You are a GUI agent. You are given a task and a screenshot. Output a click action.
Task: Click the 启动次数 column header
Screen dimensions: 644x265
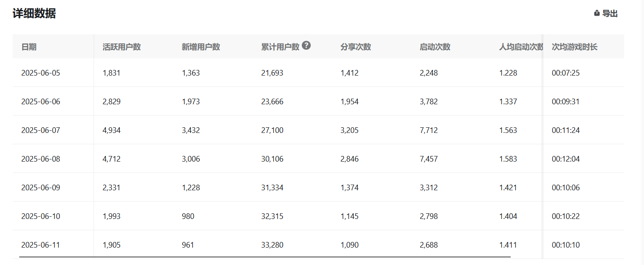[435, 47]
